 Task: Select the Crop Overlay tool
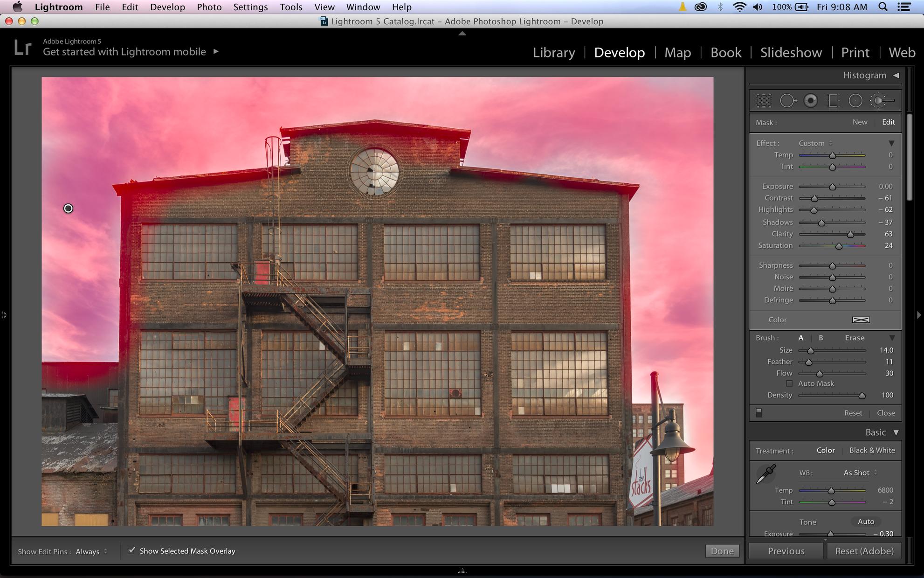[x=764, y=101]
